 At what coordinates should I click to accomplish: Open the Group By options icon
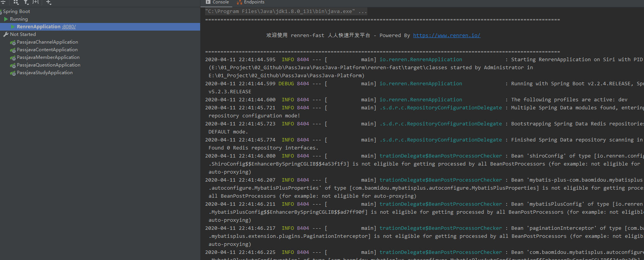tap(16, 2)
